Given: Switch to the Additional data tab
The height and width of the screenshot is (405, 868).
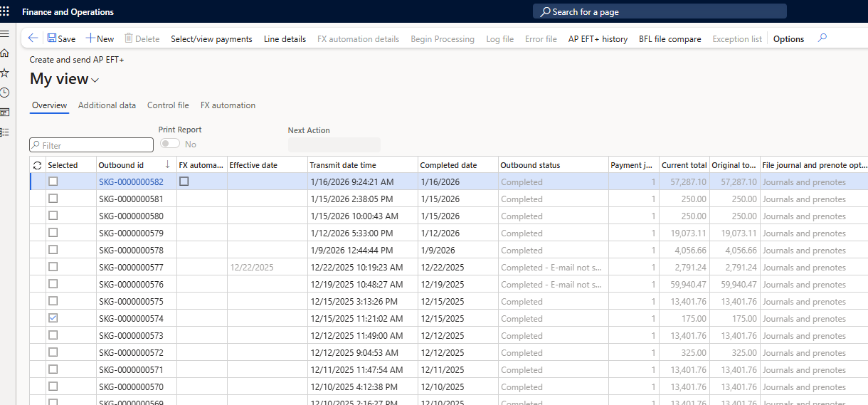Looking at the screenshot, I should click(107, 105).
